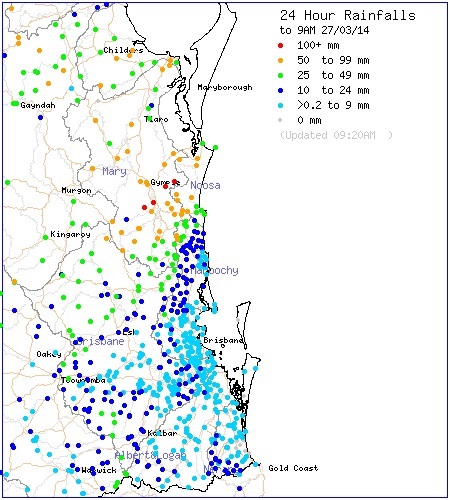Click the Maryborough town label
Screen dimensions: 450x500
[225, 87]
